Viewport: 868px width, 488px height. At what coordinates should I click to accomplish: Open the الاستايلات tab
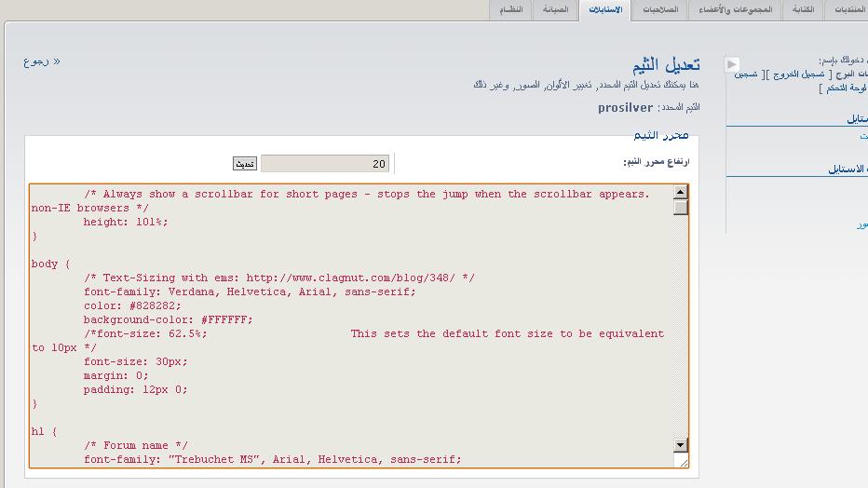604,10
